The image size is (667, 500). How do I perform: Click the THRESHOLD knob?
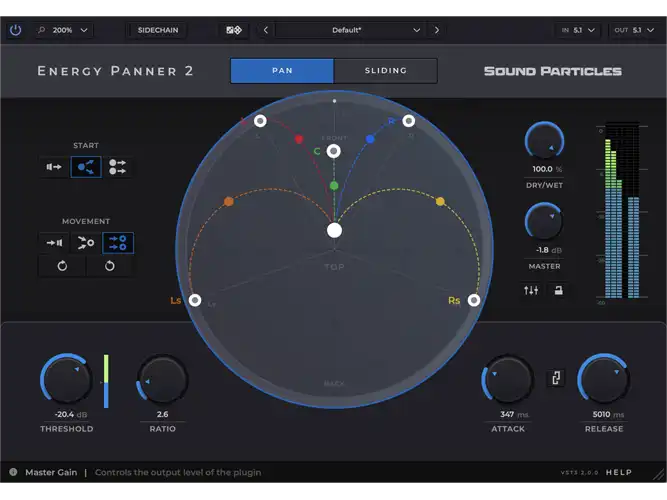point(66,378)
